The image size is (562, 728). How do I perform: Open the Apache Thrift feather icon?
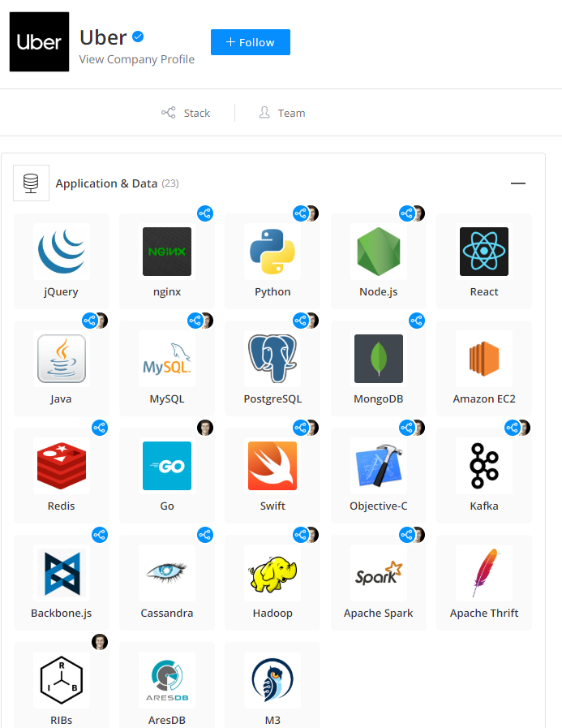[x=484, y=573]
